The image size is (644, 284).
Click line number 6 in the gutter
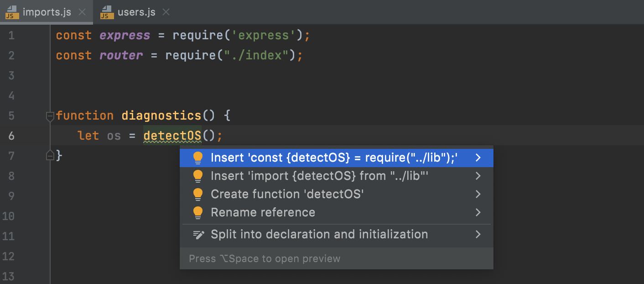coord(11,136)
